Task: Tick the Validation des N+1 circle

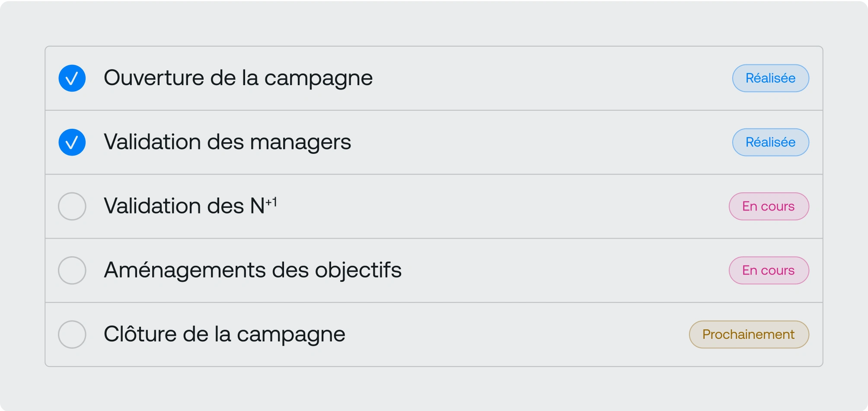Action: (x=72, y=206)
